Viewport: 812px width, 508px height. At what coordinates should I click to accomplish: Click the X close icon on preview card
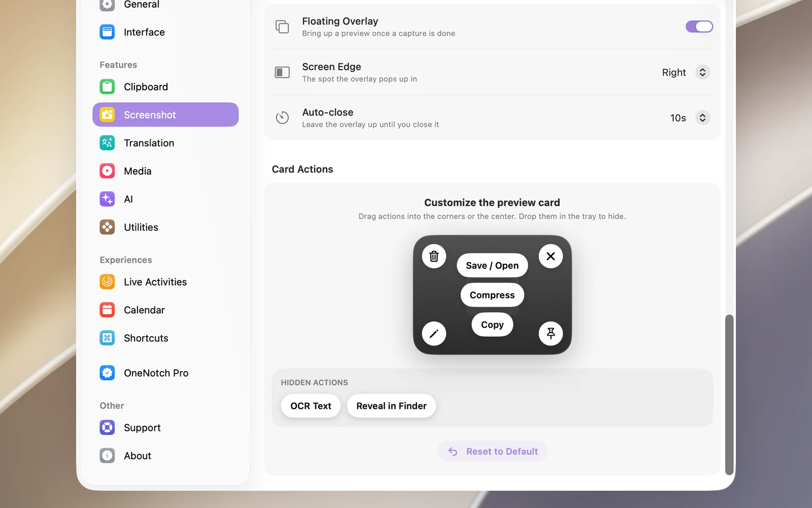point(551,256)
